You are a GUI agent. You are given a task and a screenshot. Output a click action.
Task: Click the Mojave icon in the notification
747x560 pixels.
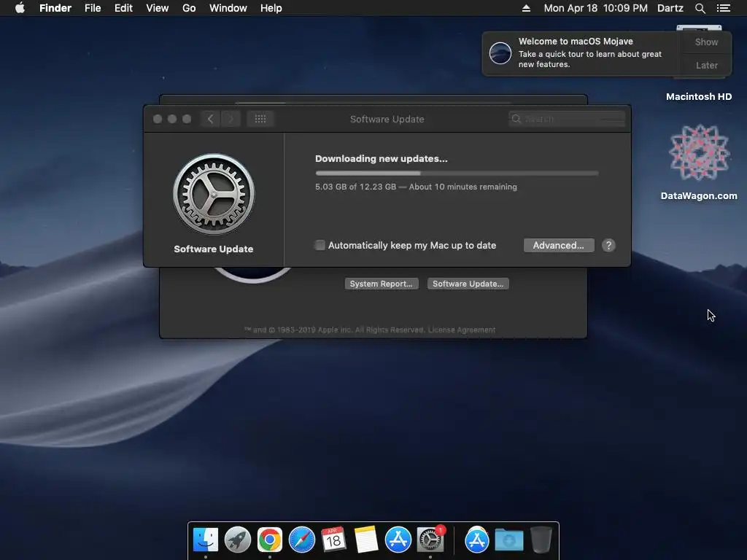[x=500, y=52]
